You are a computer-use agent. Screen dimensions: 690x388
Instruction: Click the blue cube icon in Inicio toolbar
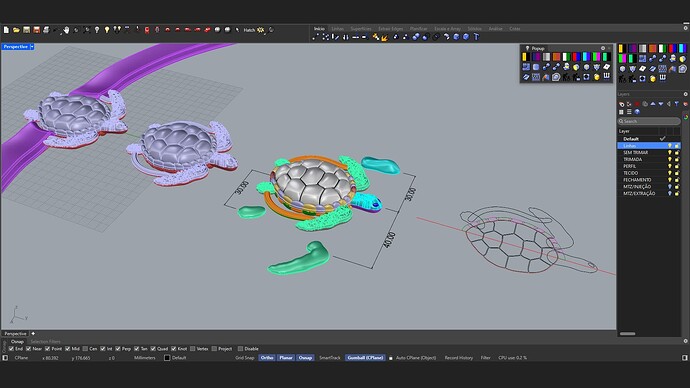point(456,37)
